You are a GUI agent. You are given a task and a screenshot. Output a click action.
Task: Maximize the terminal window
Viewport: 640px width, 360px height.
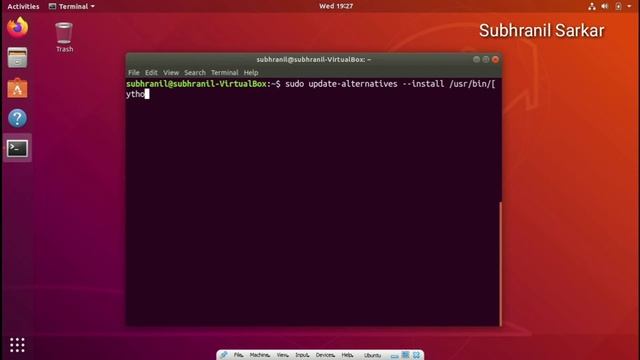[485, 59]
